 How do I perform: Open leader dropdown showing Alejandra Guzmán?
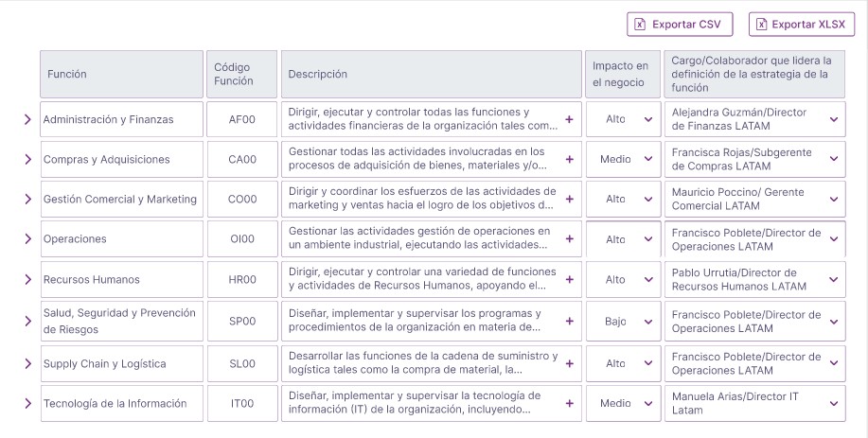753,119
